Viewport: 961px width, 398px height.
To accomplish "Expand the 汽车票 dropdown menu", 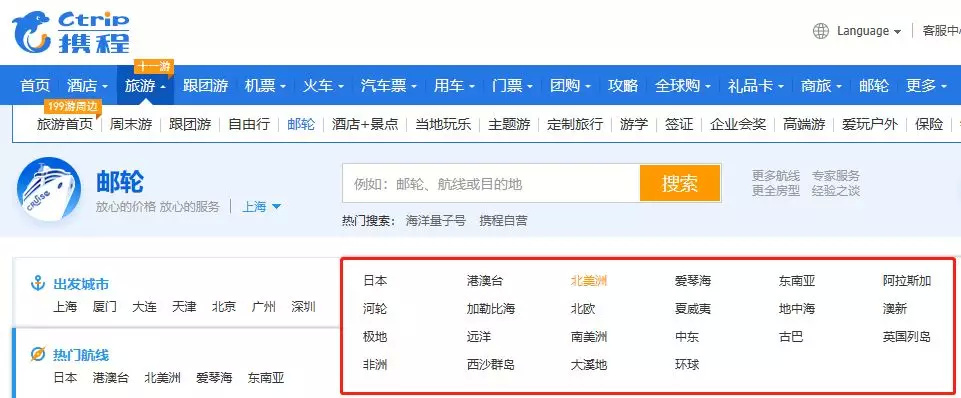I will pyautogui.click(x=389, y=85).
